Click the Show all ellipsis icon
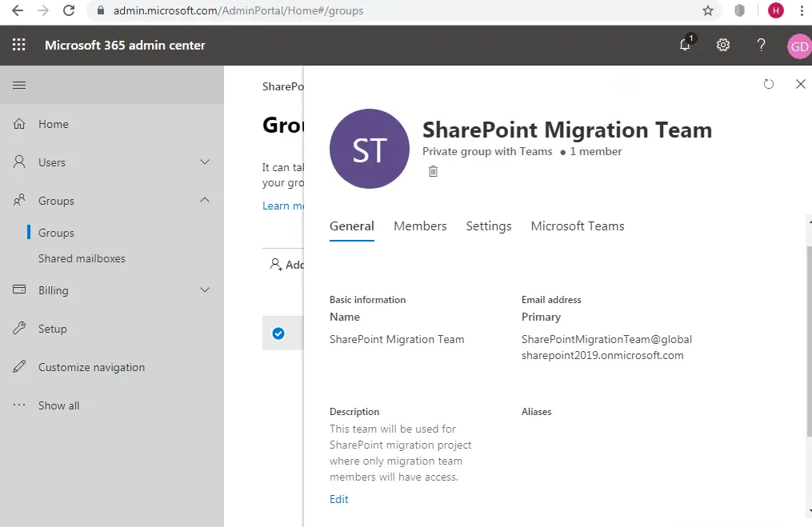Screen dimensions: 812x527 click(x=19, y=405)
